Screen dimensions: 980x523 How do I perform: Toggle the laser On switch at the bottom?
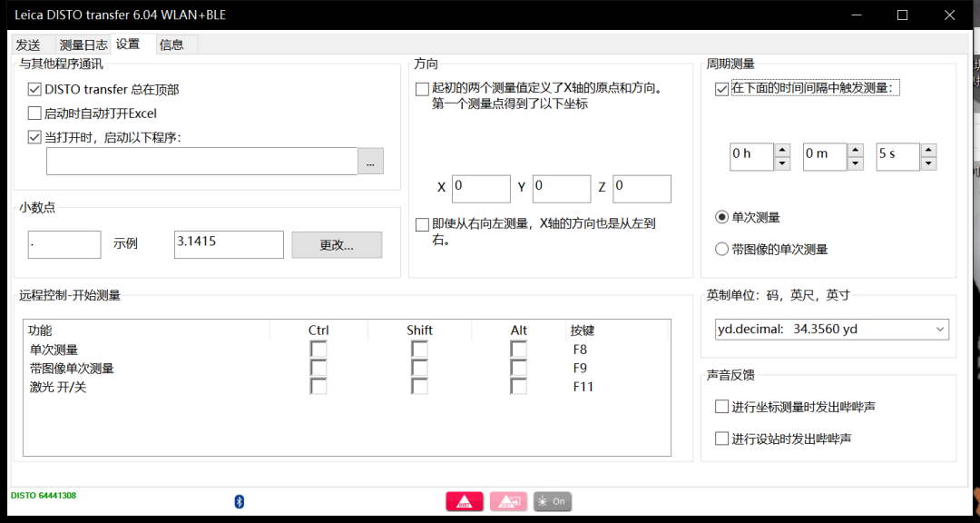click(x=552, y=500)
